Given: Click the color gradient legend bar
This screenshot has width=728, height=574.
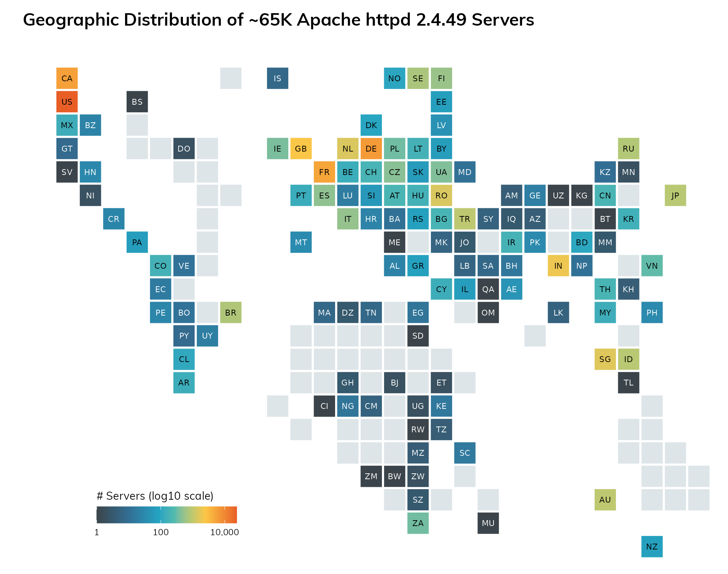Looking at the screenshot, I should pos(166,515).
